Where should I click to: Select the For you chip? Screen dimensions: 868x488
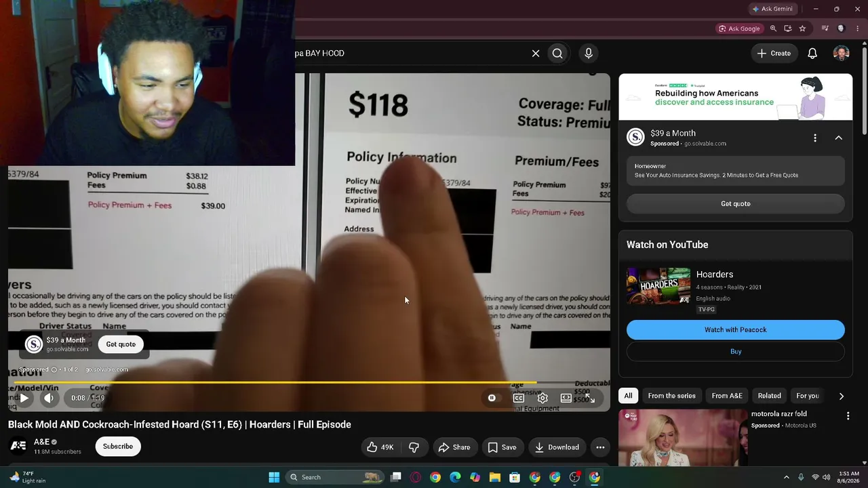click(x=808, y=396)
